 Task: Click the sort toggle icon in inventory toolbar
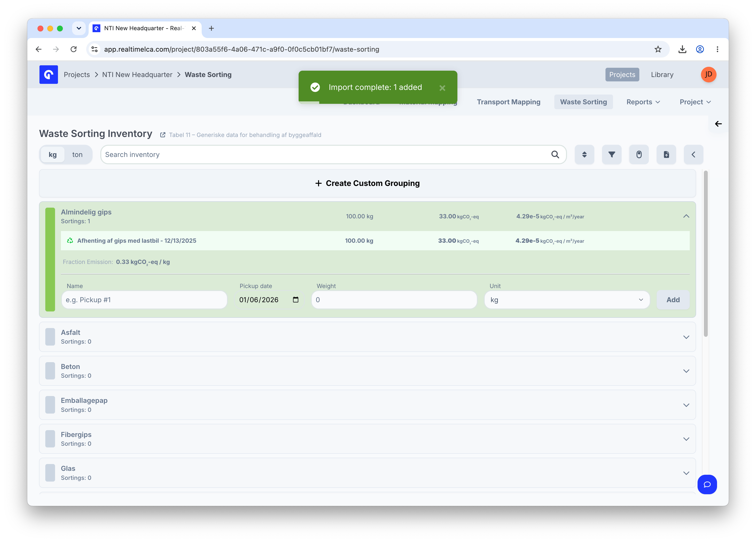tap(584, 155)
